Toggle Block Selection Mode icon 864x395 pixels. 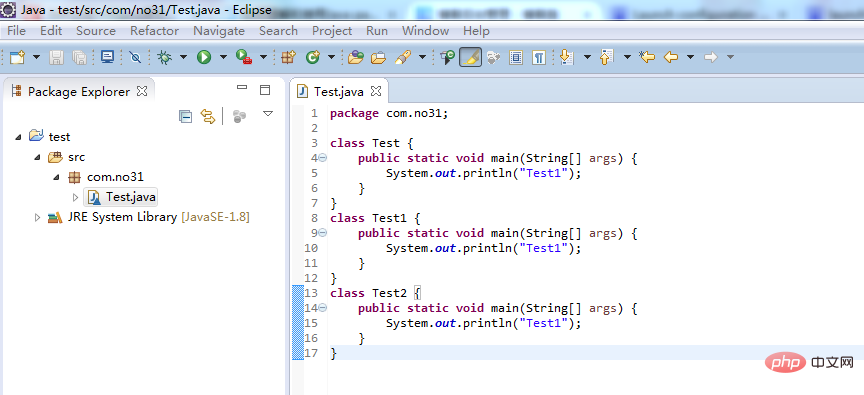[x=516, y=57]
